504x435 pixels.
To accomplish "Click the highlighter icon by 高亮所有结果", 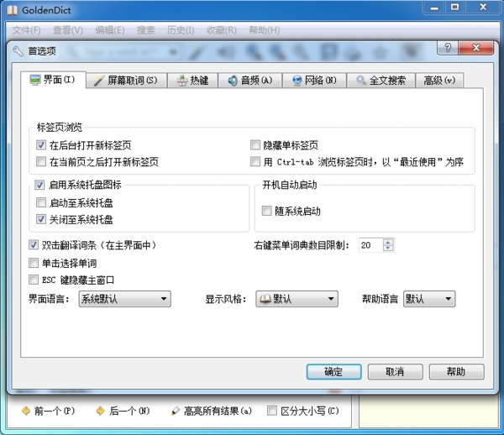I will 176,411.
